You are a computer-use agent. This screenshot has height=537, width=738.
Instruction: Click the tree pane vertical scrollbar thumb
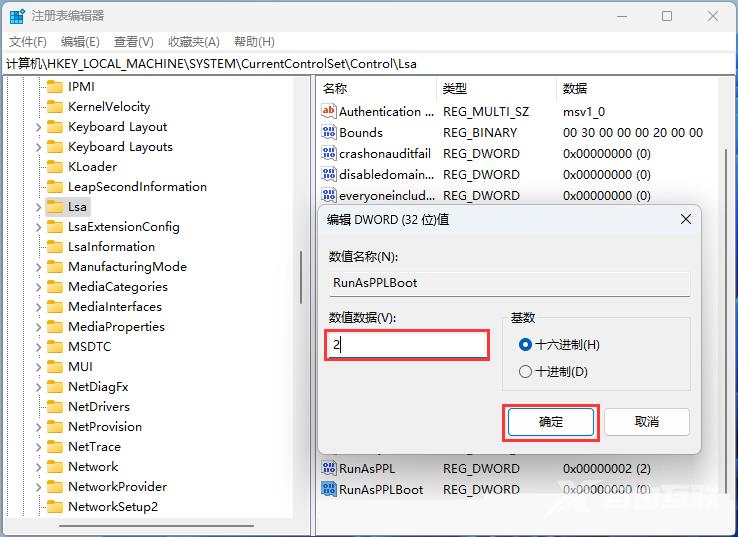(x=301, y=278)
